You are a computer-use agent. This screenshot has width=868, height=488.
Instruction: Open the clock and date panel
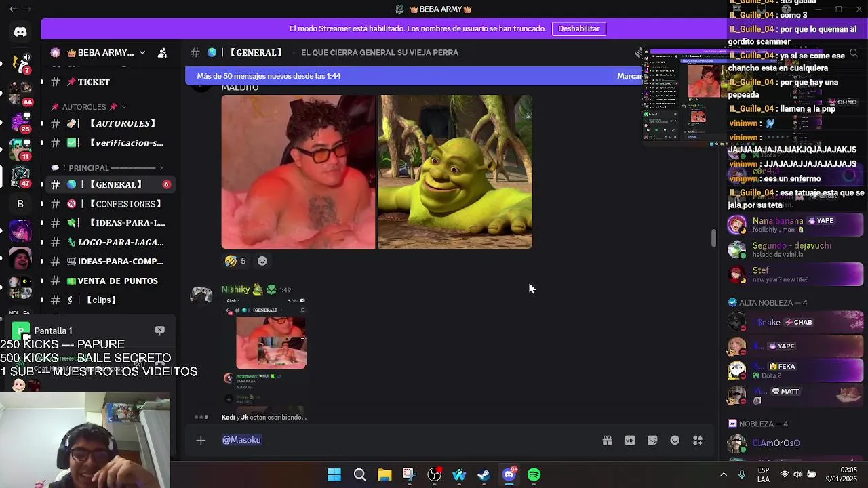click(x=841, y=474)
